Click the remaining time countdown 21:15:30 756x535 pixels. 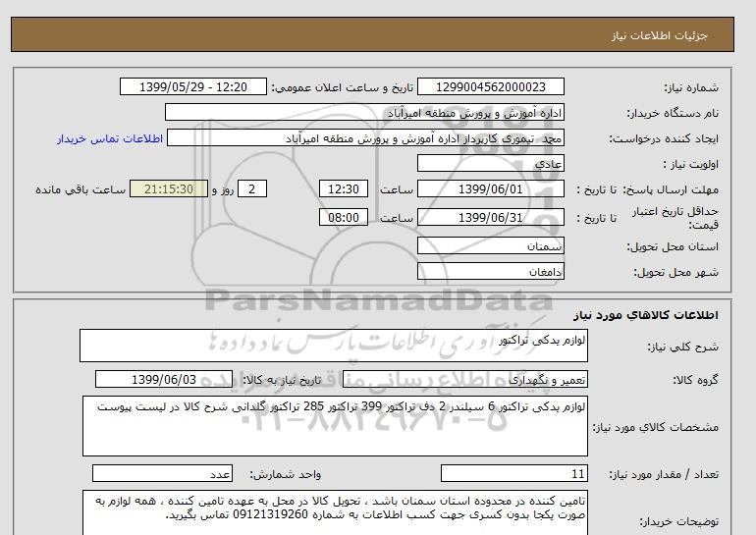click(169, 188)
